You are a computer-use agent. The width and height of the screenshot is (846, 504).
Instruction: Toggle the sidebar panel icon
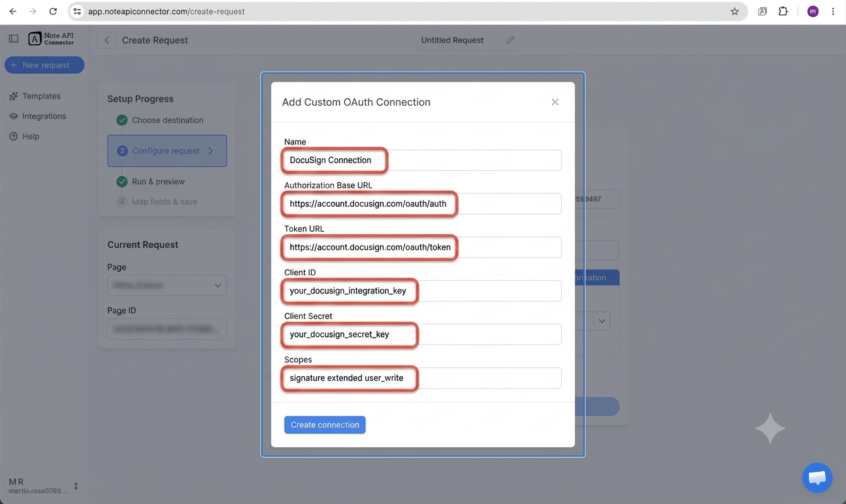click(14, 39)
